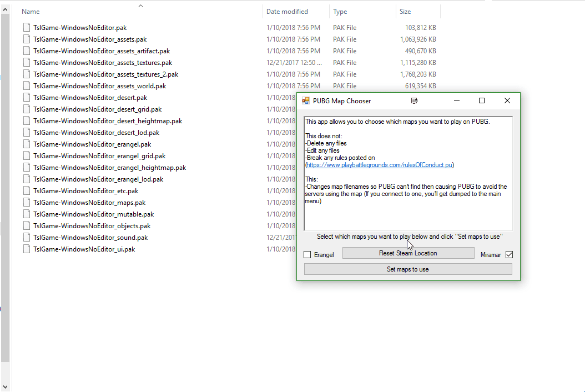Click file icon of desert_grid.pak
The height and width of the screenshot is (392, 585).
(x=27, y=109)
